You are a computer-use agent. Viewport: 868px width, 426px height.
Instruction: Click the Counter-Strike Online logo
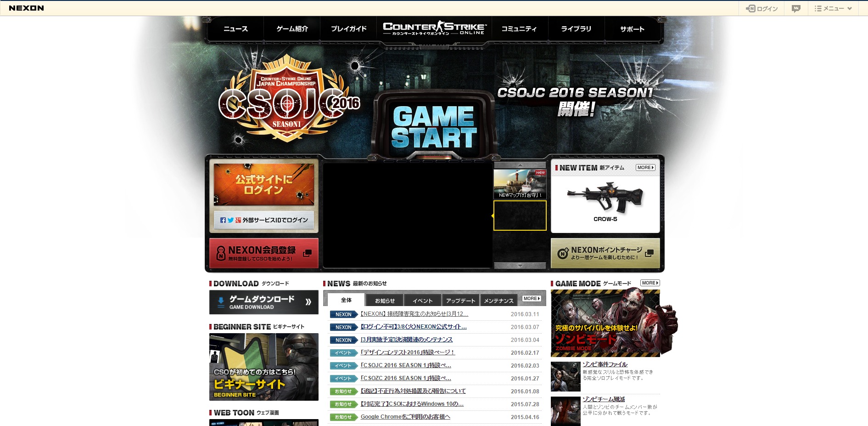coord(434,28)
